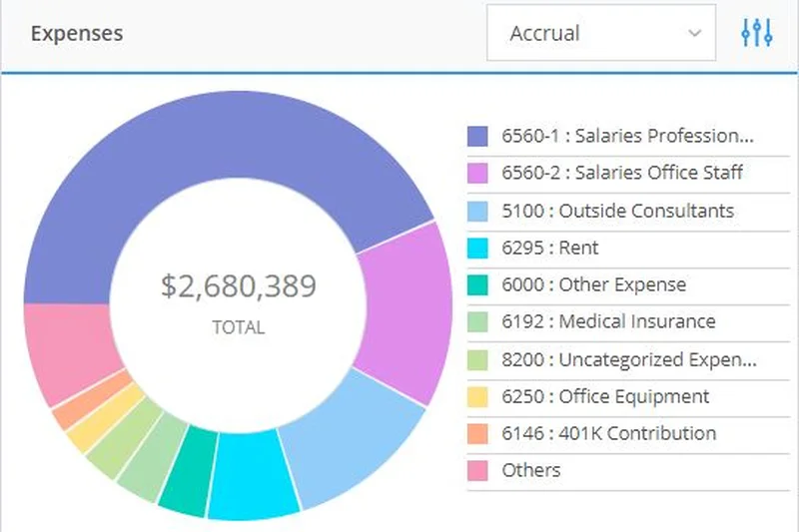Toggle 6146 : 401K Contribution legend entry

[608, 433]
